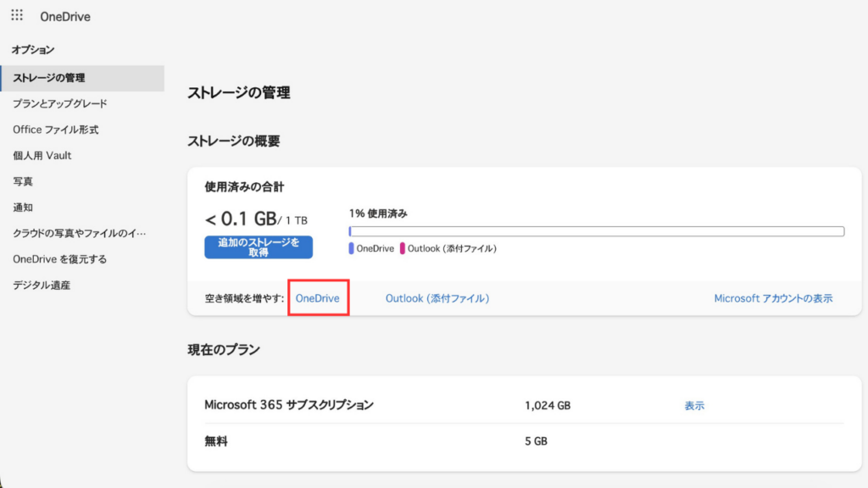Image resolution: width=868 pixels, height=488 pixels.
Task: Select ストレージの管理 in the sidebar
Action: click(x=49, y=78)
